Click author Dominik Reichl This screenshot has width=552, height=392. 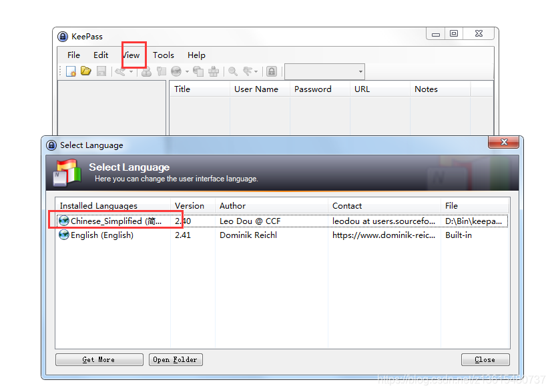pos(248,235)
